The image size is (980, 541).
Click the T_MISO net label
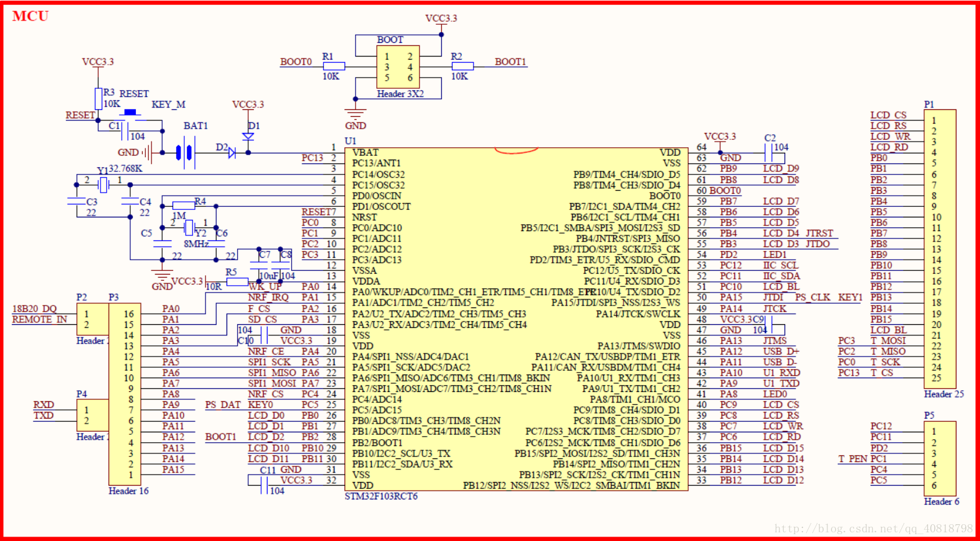(x=888, y=352)
